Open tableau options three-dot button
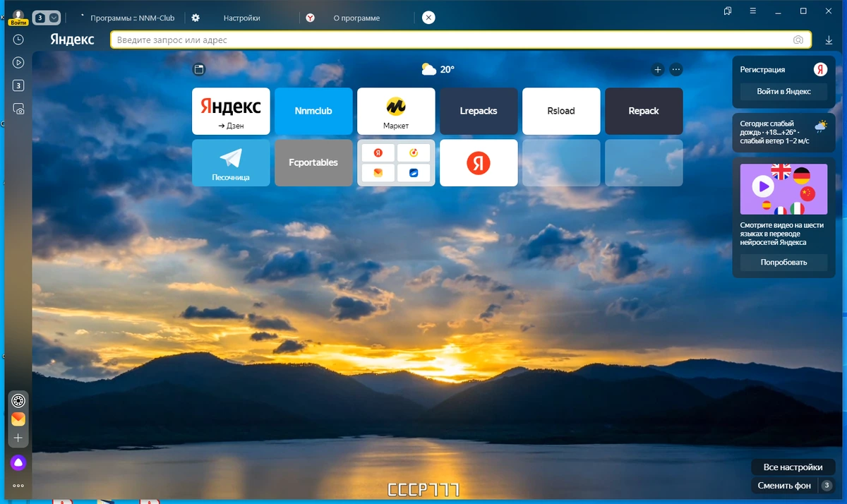The height and width of the screenshot is (504, 847). tap(676, 69)
